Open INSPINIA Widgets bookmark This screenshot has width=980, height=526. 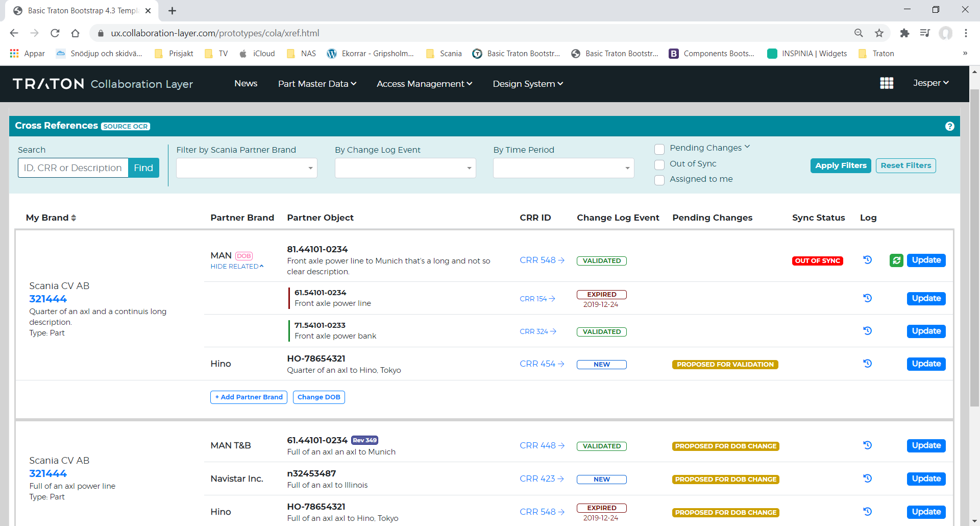tap(807, 54)
